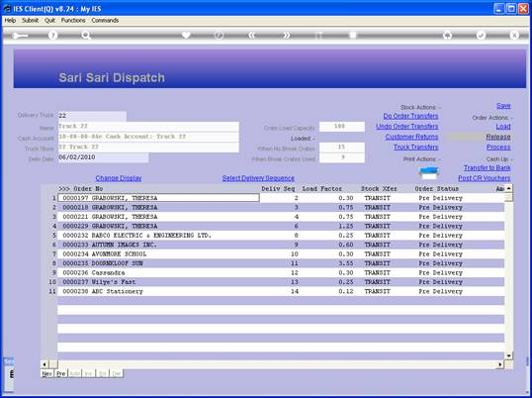Click the Select Delivery Sequence link
532x398 pixels.
(258, 178)
